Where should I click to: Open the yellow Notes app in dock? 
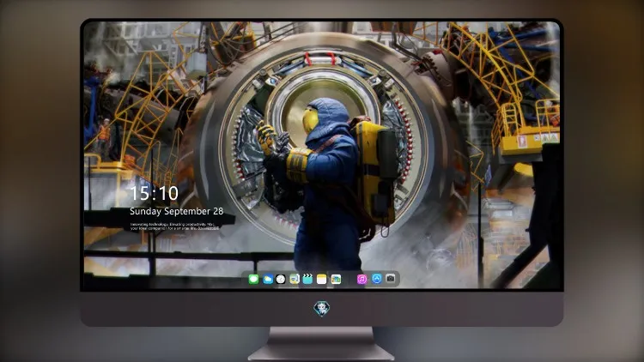322,280
